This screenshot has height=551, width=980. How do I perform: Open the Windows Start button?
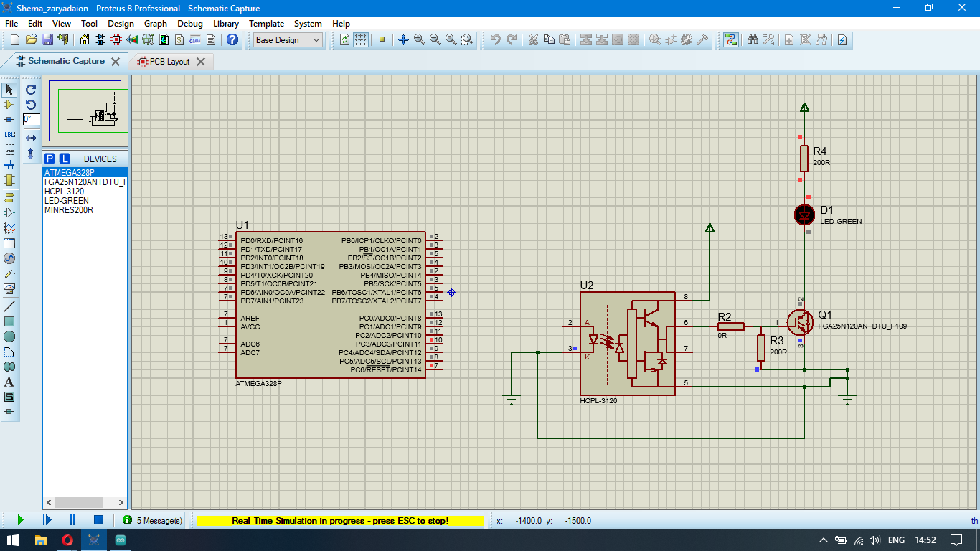click(13, 540)
